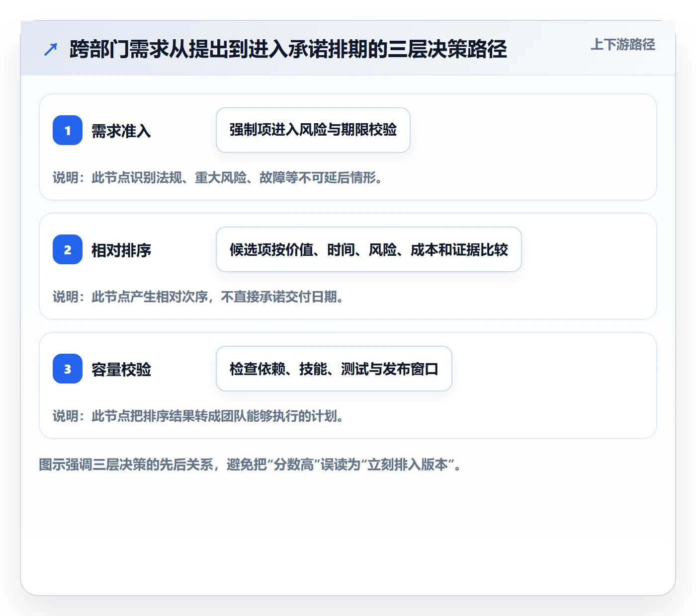Click the 候选项按价值、时间、风险、成本和证据比较 box
Viewport: 696px width, 616px height.
tap(369, 249)
